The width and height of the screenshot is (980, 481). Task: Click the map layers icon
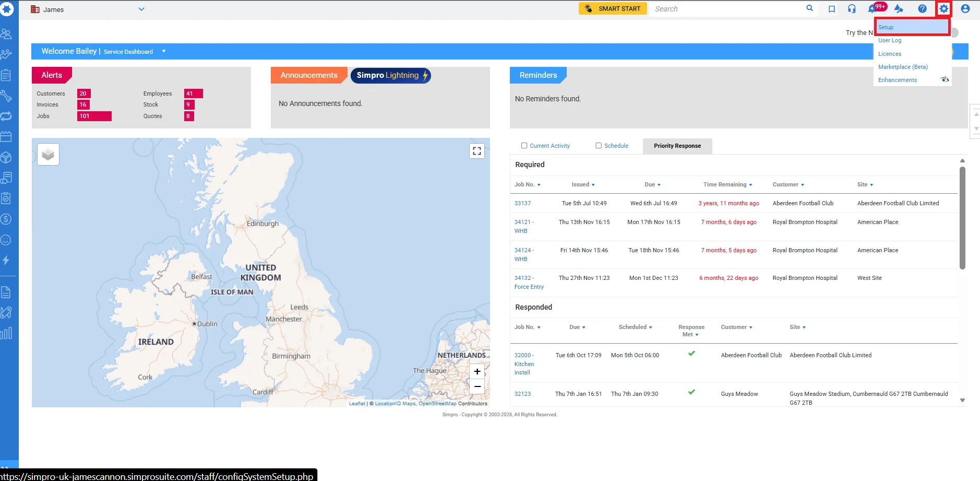[x=48, y=155]
